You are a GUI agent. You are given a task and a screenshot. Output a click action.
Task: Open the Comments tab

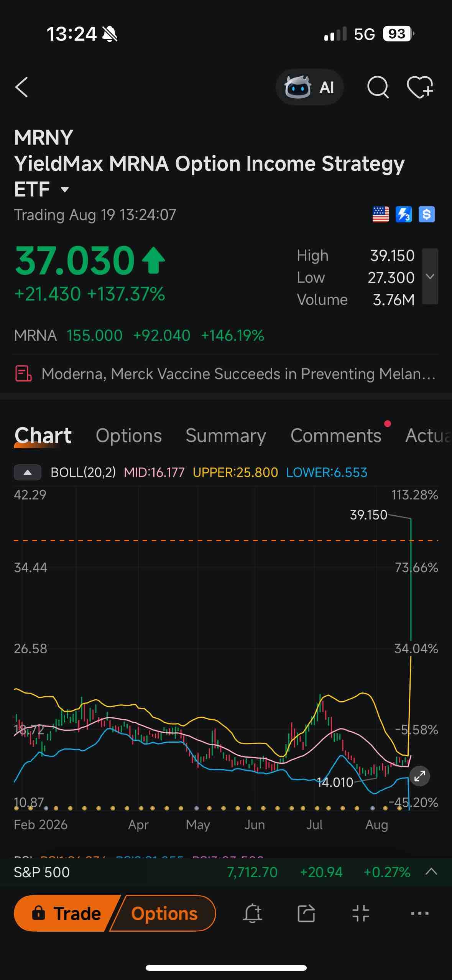tap(336, 436)
